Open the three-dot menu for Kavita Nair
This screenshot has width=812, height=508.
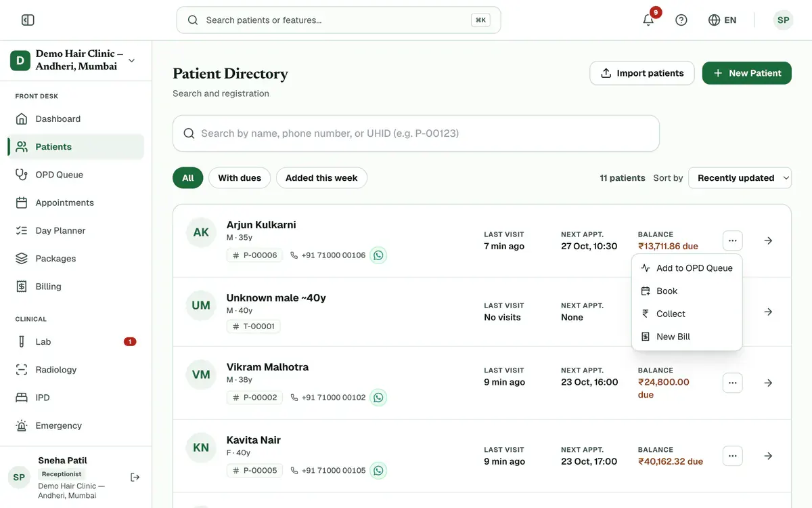pyautogui.click(x=732, y=456)
